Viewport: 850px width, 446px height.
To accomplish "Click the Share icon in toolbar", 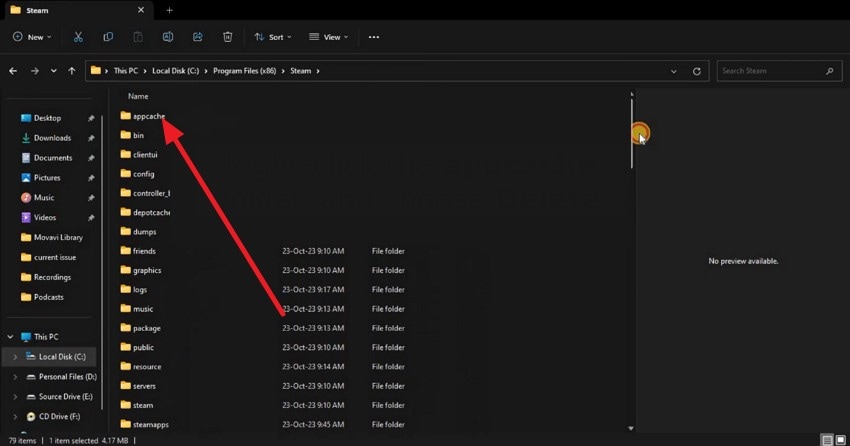I will coord(198,37).
